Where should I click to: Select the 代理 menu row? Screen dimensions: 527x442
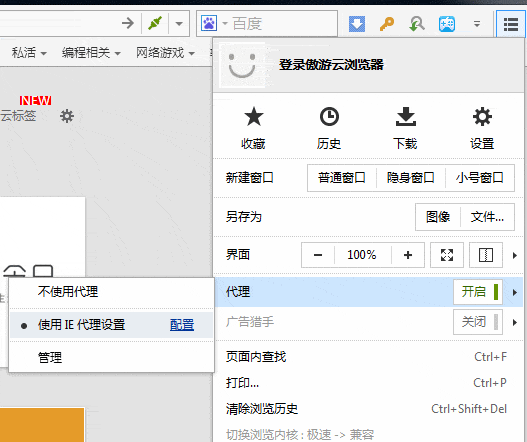tap(368, 292)
